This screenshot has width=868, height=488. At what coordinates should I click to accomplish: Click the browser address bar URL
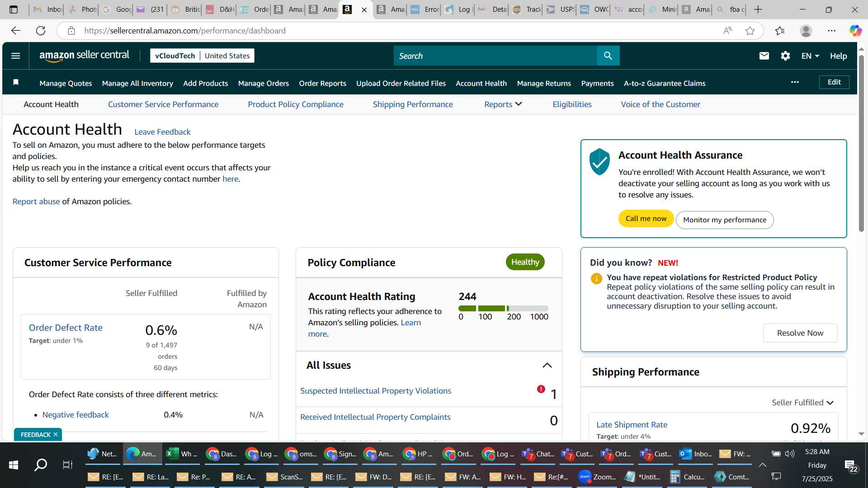click(x=185, y=30)
